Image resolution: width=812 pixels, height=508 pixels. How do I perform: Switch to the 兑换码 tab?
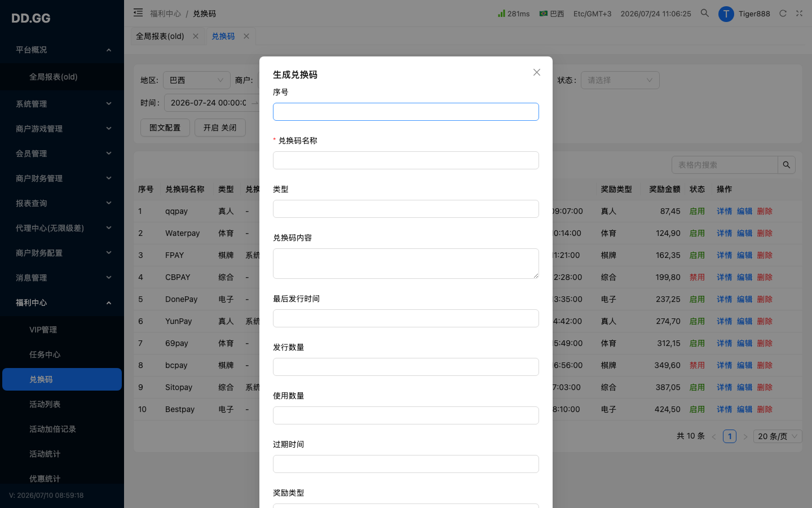pyautogui.click(x=223, y=36)
